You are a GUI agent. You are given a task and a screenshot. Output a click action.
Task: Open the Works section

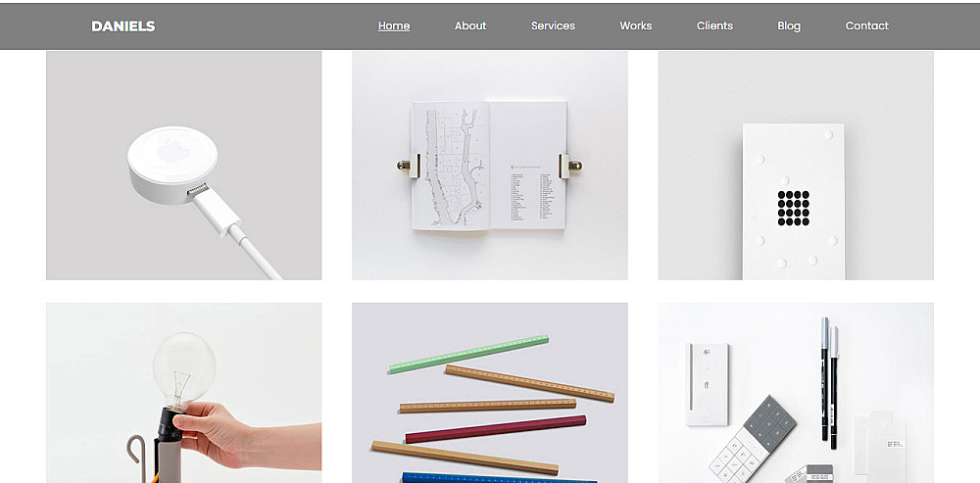[636, 25]
